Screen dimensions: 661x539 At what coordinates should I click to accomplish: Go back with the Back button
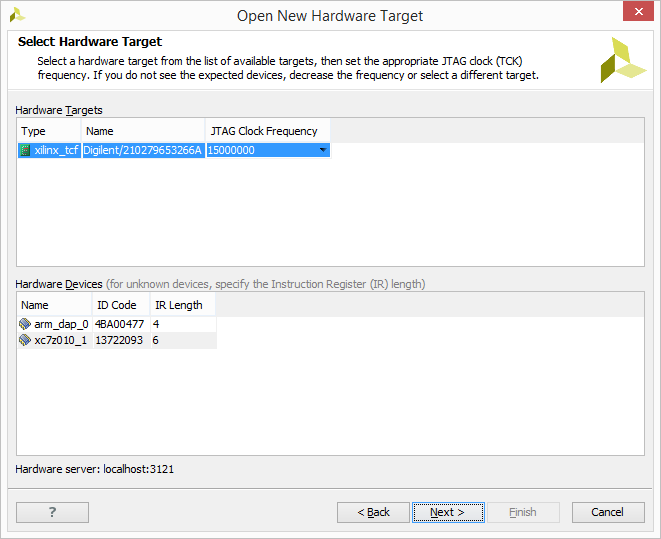pyautogui.click(x=373, y=512)
